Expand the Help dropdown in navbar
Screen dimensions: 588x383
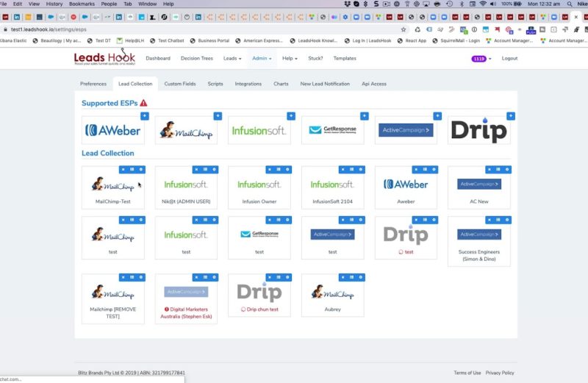pos(290,59)
